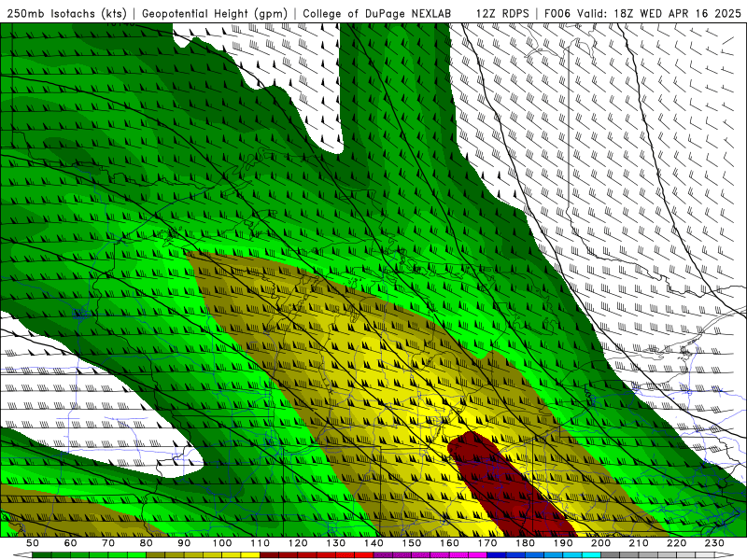Click the '12Z RDPS' model run label
The image size is (747, 560).
pos(502,14)
